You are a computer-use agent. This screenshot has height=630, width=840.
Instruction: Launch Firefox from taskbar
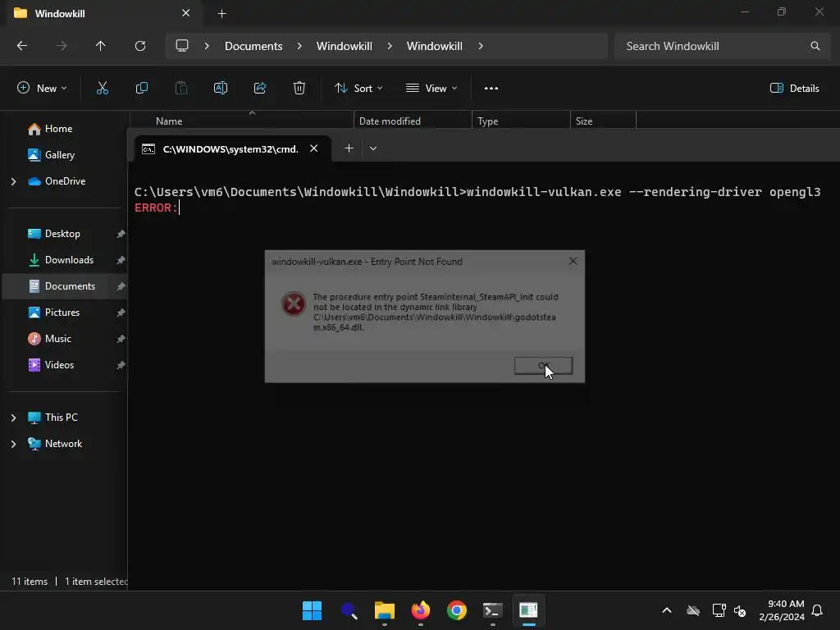pyautogui.click(x=421, y=610)
